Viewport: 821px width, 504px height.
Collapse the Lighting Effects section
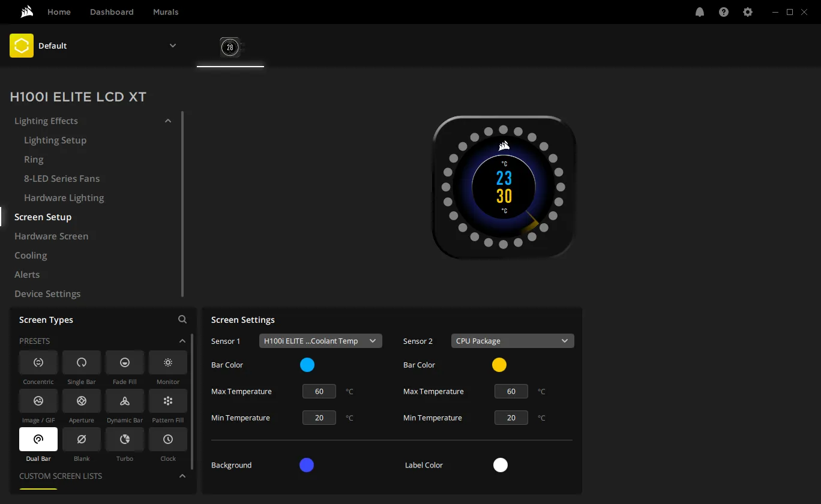[x=168, y=121]
